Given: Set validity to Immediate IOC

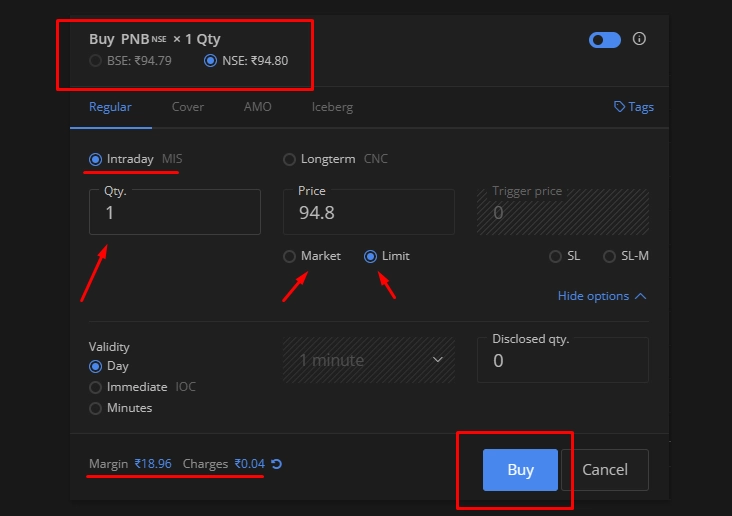Looking at the screenshot, I should (142, 387).
